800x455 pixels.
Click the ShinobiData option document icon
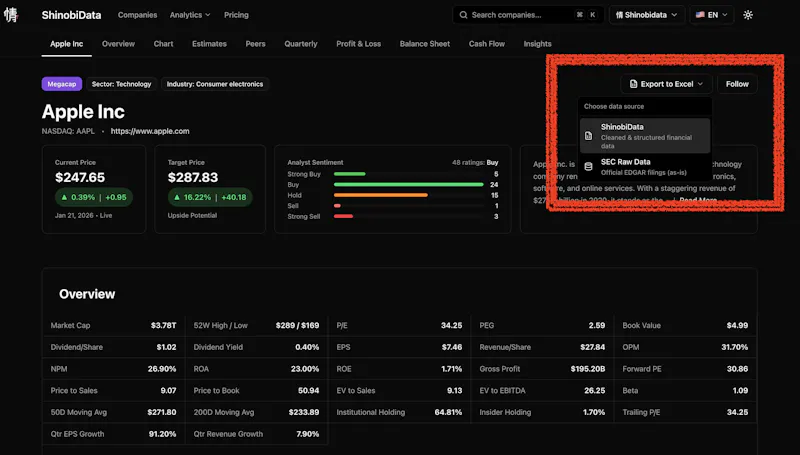point(588,136)
